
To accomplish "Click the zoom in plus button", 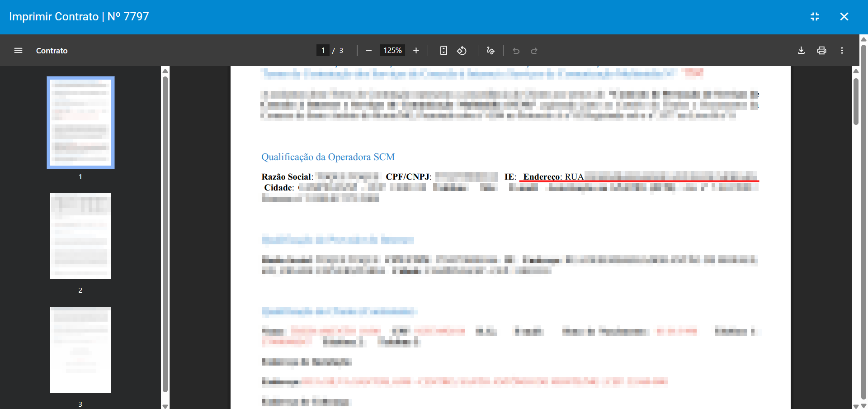I will pyautogui.click(x=416, y=51).
